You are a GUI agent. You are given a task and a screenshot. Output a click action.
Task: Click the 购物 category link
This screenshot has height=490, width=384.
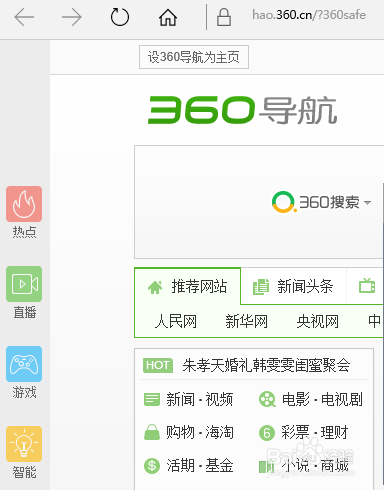[180, 433]
